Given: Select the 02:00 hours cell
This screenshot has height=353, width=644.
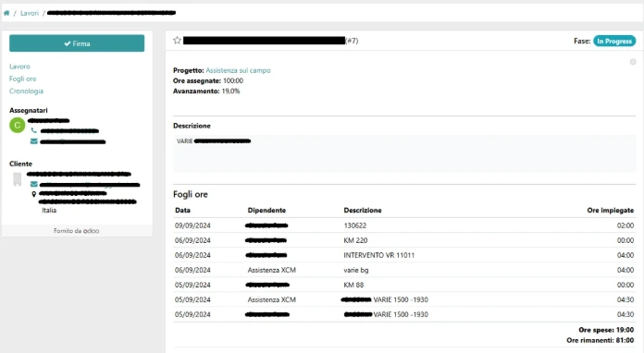Looking at the screenshot, I should tap(625, 225).
